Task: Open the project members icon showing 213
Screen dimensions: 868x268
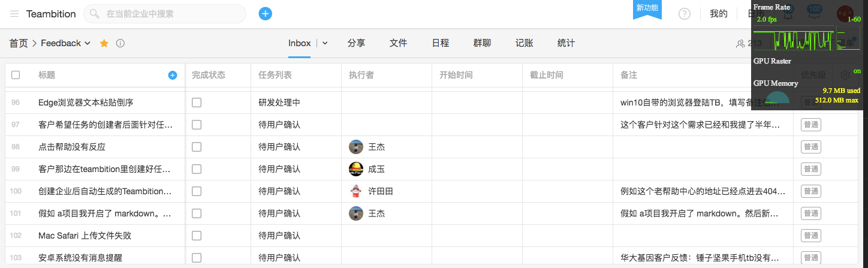Action: point(748,43)
